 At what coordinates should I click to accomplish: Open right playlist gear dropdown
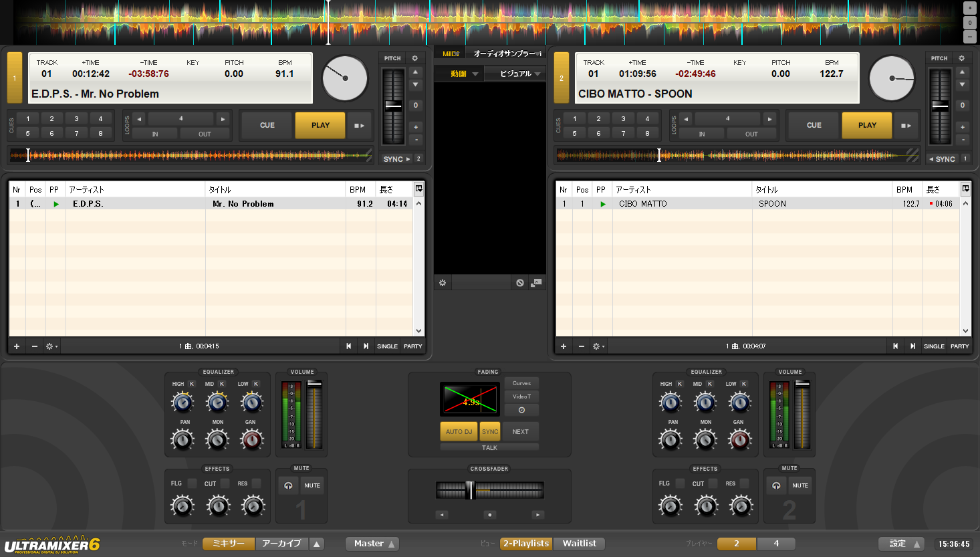[598, 346]
